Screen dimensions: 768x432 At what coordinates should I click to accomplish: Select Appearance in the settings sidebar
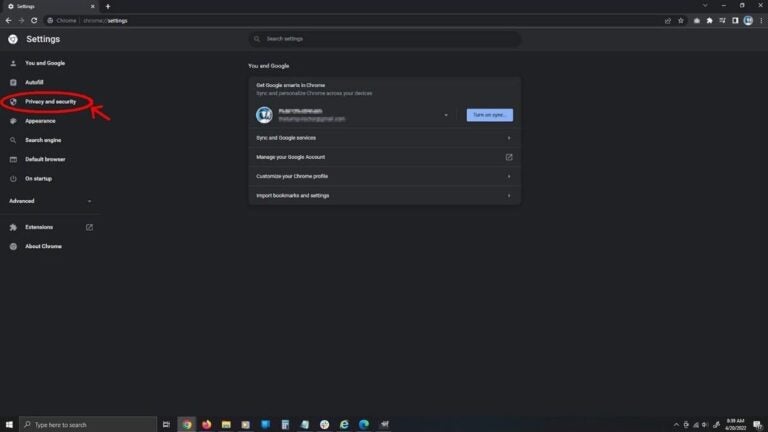[x=40, y=121]
